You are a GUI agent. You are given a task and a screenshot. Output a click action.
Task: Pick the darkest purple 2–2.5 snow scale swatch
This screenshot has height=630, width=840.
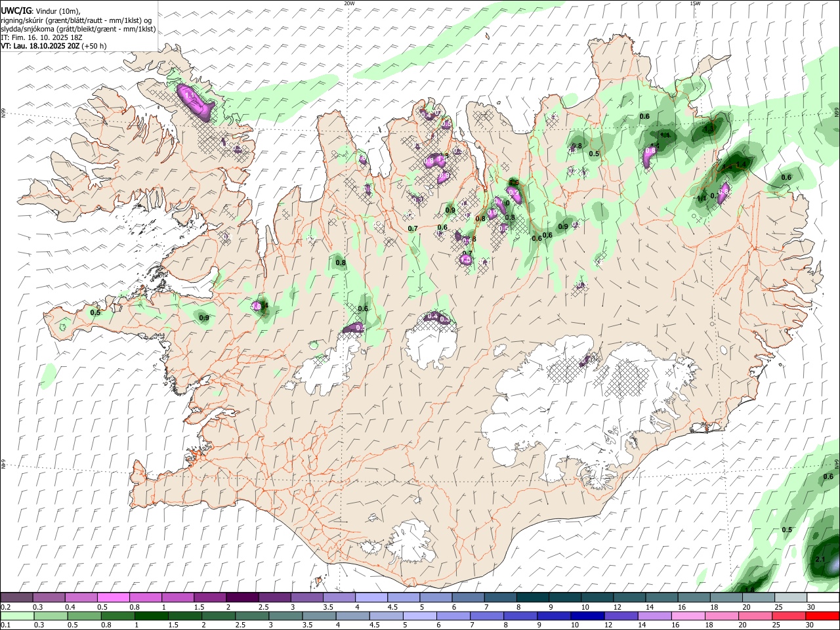[x=242, y=598]
